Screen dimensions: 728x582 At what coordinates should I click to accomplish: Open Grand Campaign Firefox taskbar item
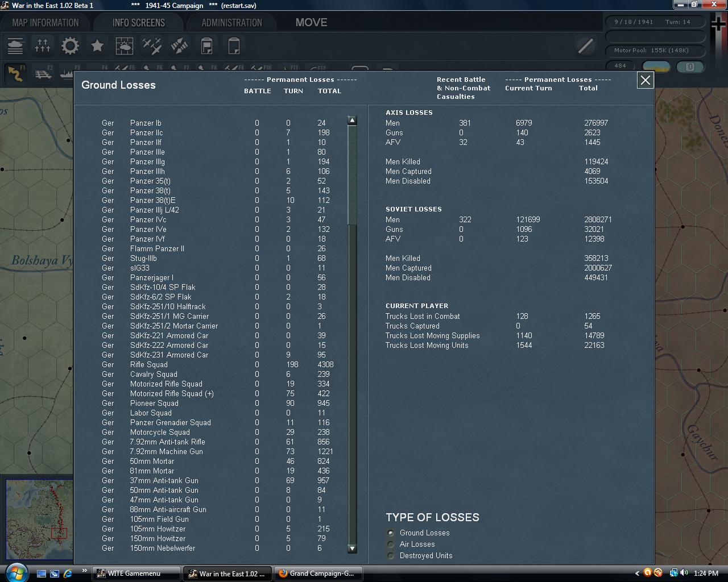point(318,573)
